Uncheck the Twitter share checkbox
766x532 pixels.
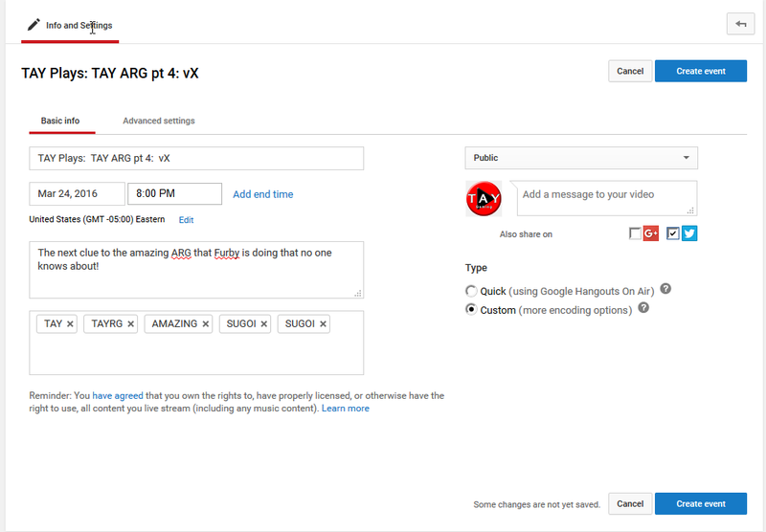[x=673, y=233]
